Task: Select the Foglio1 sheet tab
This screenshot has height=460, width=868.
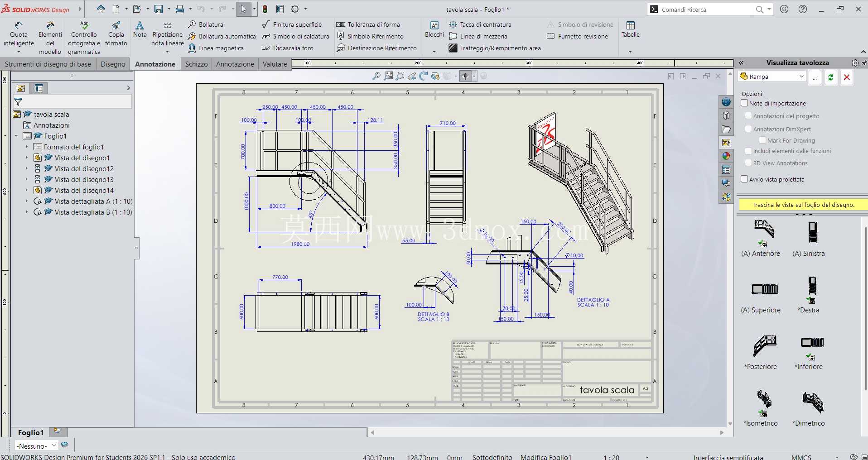Action: tap(31, 433)
